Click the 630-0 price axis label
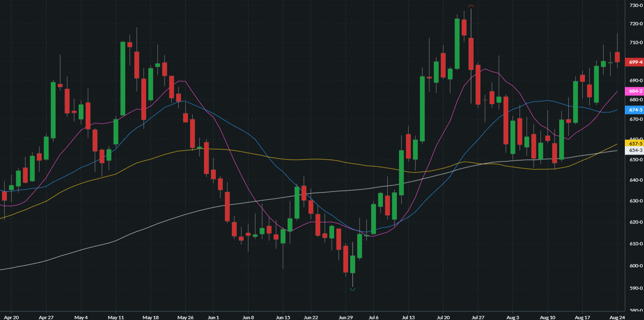 (x=636, y=201)
